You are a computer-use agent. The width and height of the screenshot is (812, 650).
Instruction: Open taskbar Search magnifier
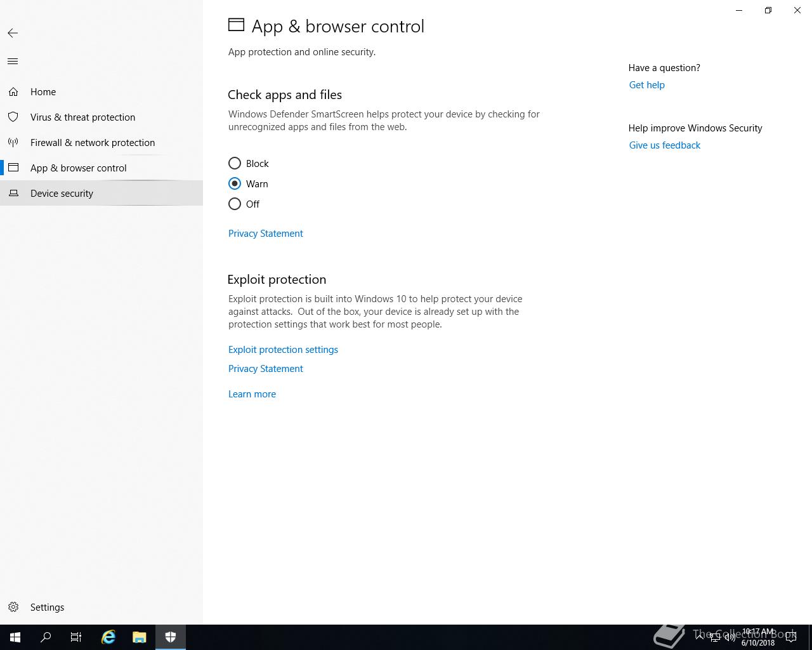46,637
